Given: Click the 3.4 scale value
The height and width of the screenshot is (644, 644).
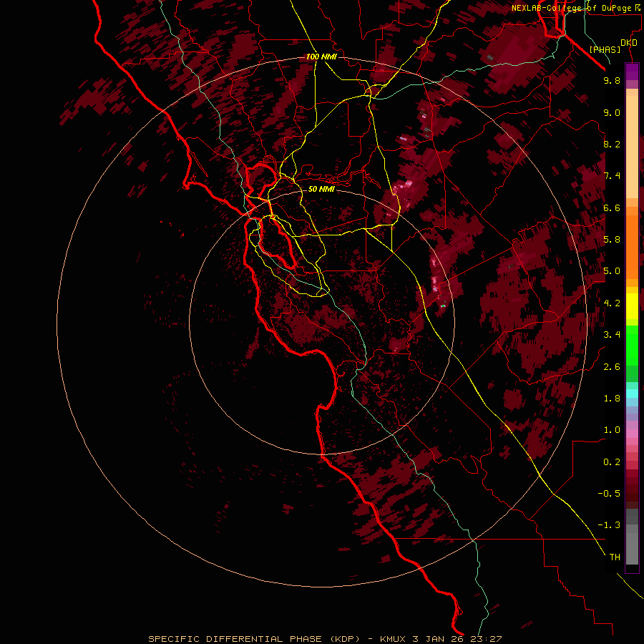Looking at the screenshot, I should (x=612, y=335).
